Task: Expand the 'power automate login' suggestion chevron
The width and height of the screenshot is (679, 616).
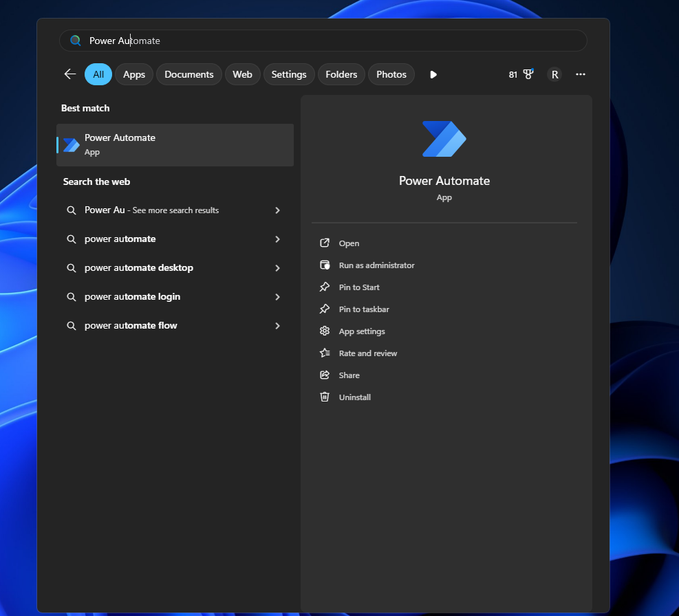Action: [277, 297]
